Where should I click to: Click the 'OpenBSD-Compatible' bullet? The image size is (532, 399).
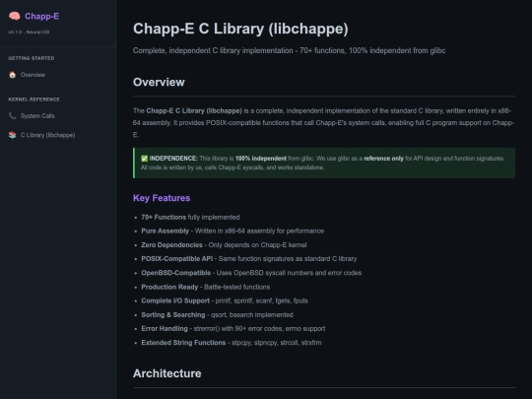[x=251, y=273]
